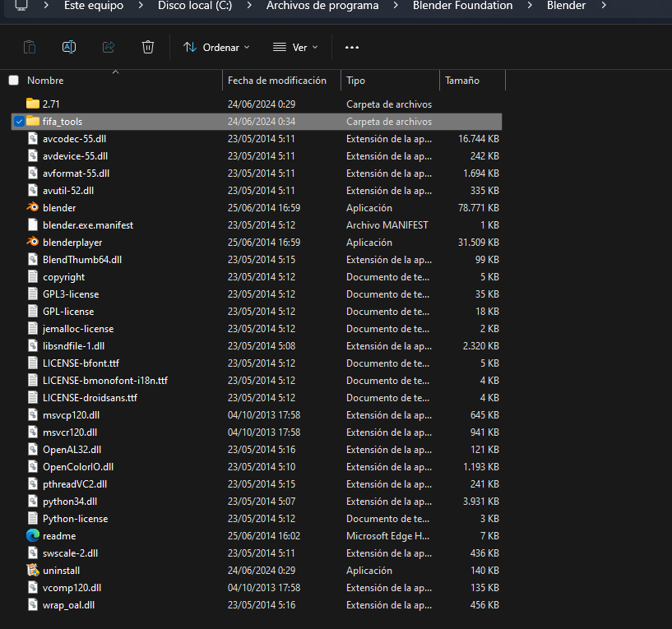
Task: Select the LICENSE-bfont.ttf file name
Action: 81,363
